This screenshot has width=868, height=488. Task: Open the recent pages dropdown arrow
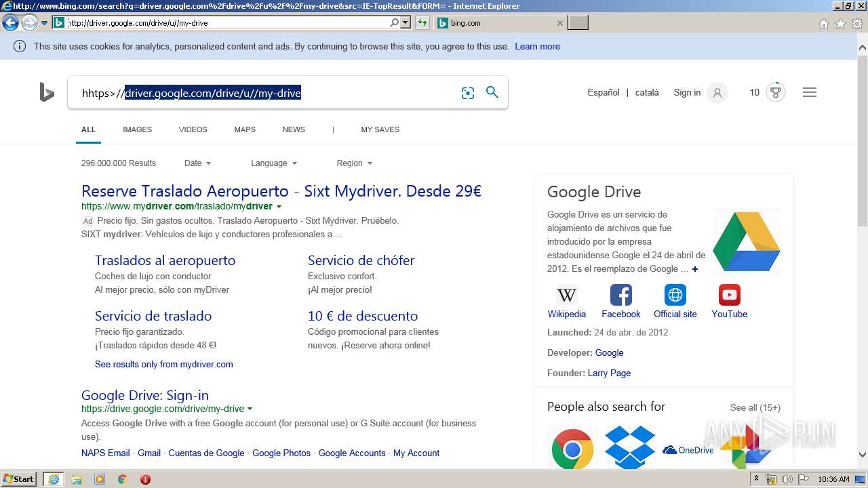(x=45, y=23)
